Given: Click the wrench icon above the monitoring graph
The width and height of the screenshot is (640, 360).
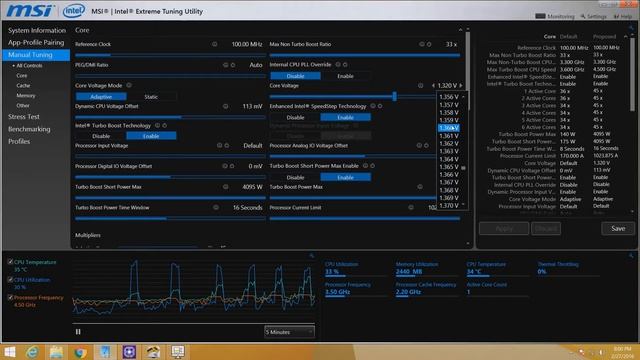Looking at the screenshot, I should coord(312,256).
